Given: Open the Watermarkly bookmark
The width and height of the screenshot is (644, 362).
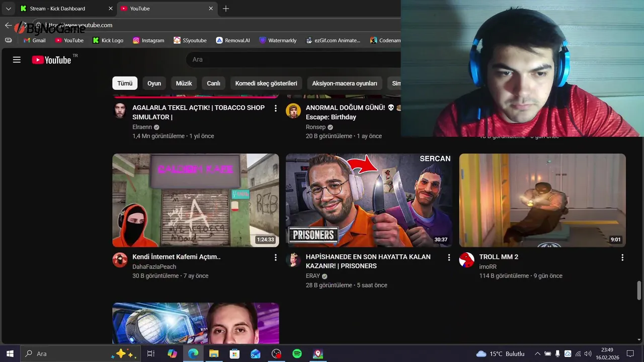Looking at the screenshot, I should [x=278, y=40].
